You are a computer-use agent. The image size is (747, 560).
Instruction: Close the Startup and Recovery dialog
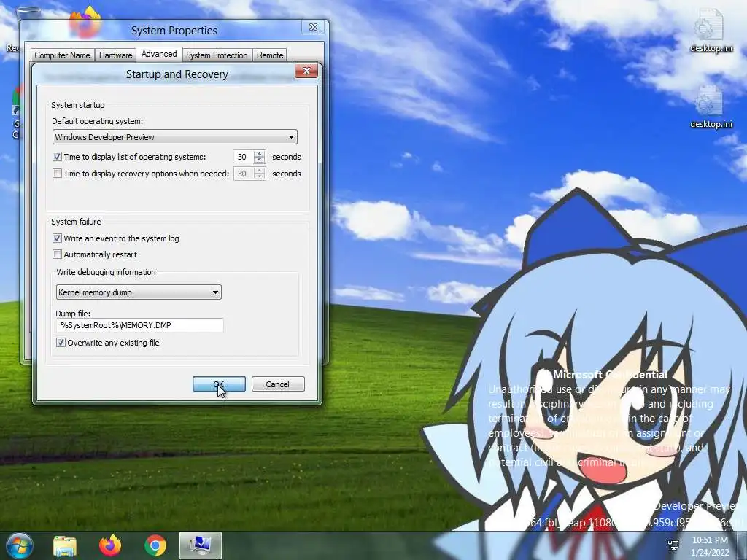pyautogui.click(x=306, y=71)
